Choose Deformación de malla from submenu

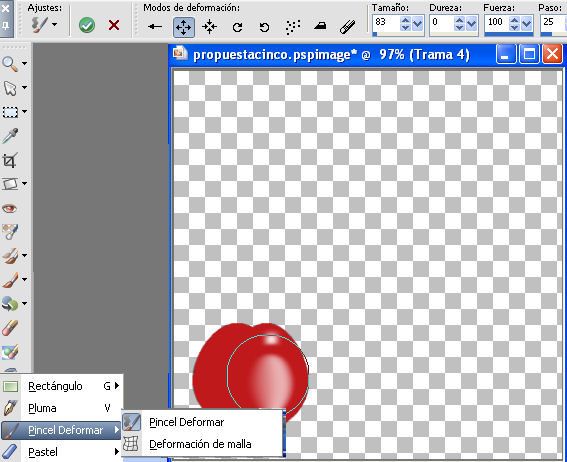coord(201,444)
